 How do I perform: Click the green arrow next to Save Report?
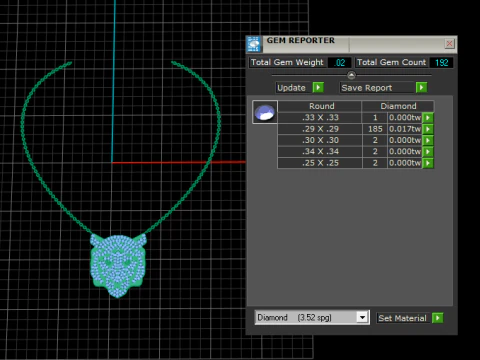pyautogui.click(x=422, y=88)
